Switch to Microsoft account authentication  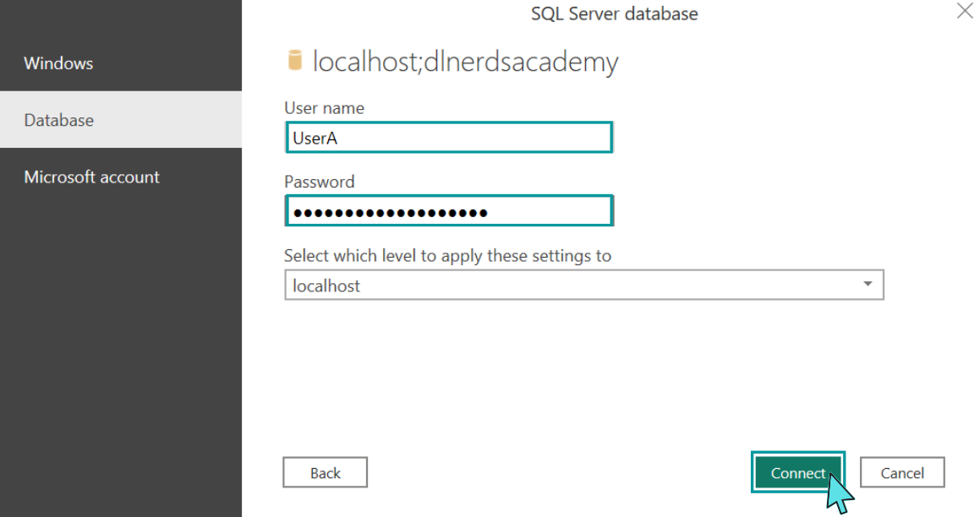[121, 177]
